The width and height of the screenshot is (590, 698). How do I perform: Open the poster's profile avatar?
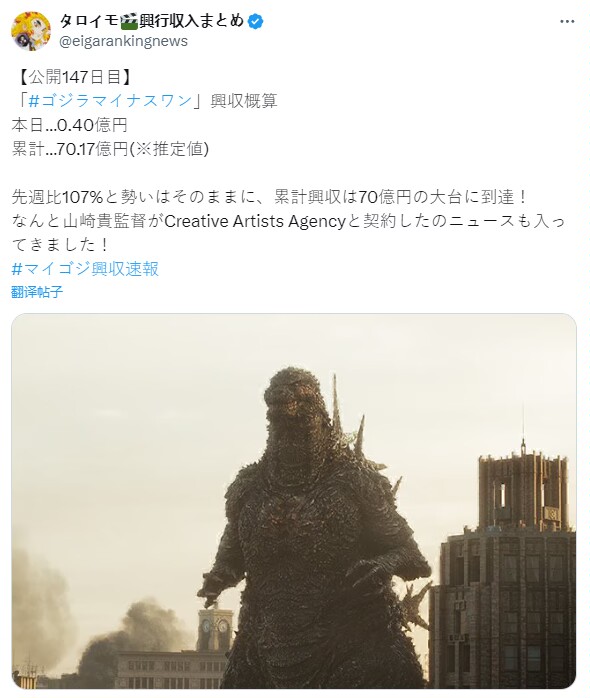click(31, 31)
